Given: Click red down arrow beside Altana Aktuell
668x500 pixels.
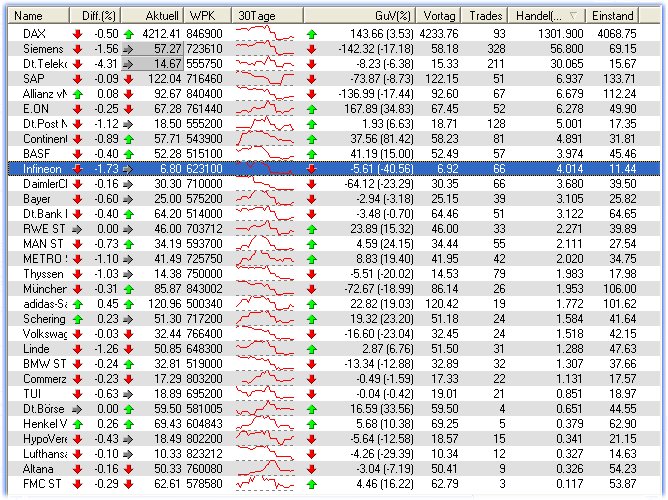Looking at the screenshot, I should (128, 469).
